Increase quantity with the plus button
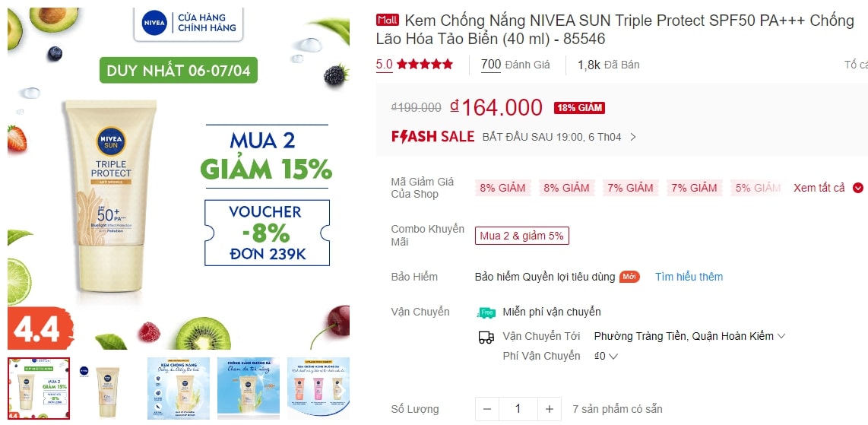The height and width of the screenshot is (425, 868). [x=549, y=409]
